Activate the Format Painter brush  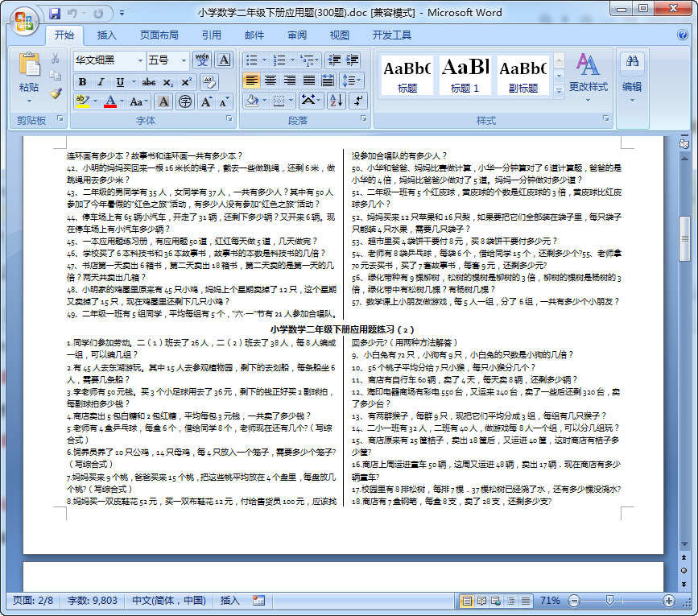(56, 93)
